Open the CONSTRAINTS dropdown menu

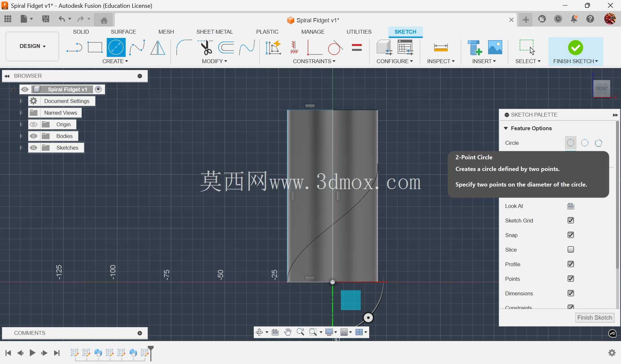[314, 61]
